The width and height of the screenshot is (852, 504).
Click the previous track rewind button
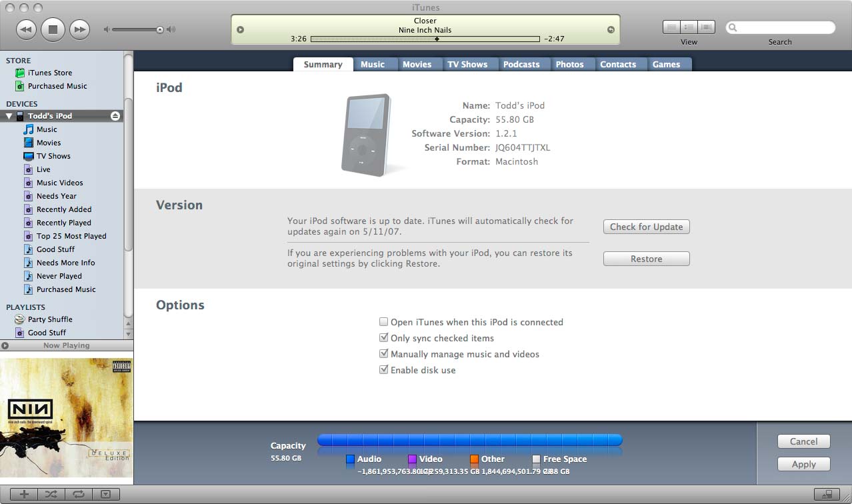[26, 29]
